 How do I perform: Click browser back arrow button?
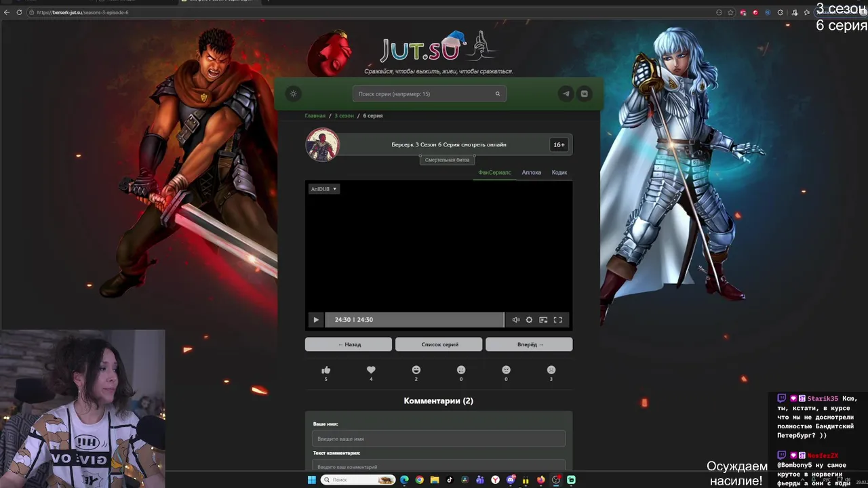(7, 12)
